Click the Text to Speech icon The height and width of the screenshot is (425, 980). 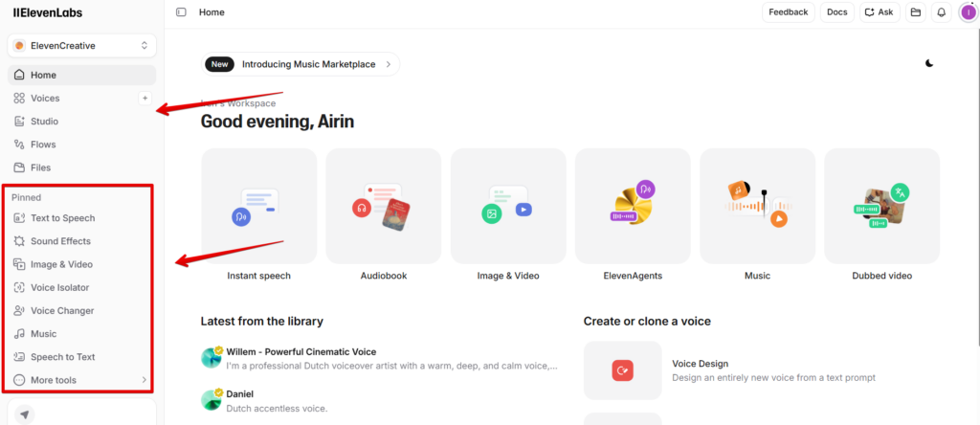coord(19,218)
